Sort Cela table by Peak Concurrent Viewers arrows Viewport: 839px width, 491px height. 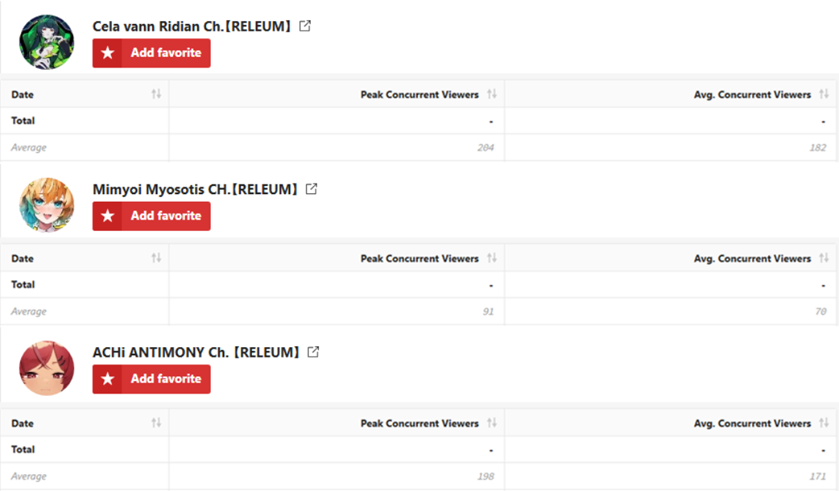(492, 94)
